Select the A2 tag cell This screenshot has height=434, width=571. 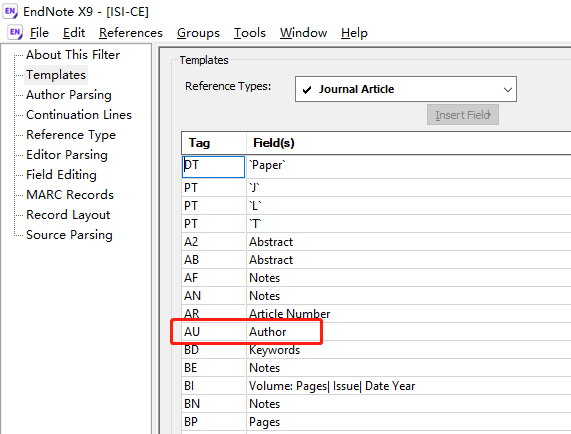213,242
